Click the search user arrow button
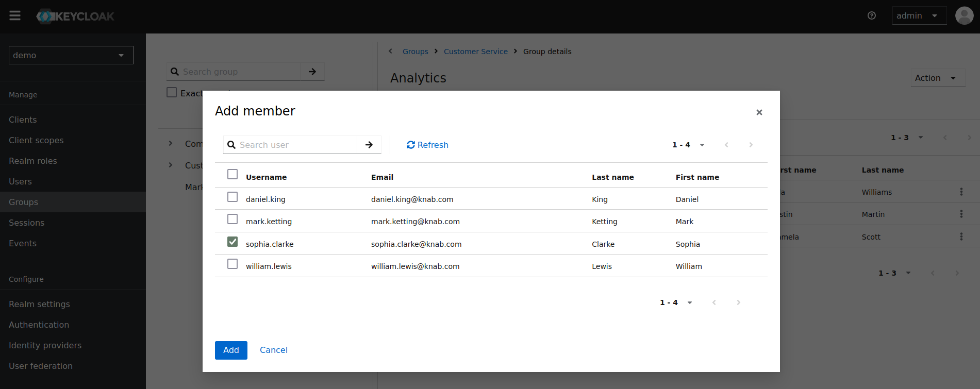Viewport: 980px width, 389px height. click(x=369, y=145)
